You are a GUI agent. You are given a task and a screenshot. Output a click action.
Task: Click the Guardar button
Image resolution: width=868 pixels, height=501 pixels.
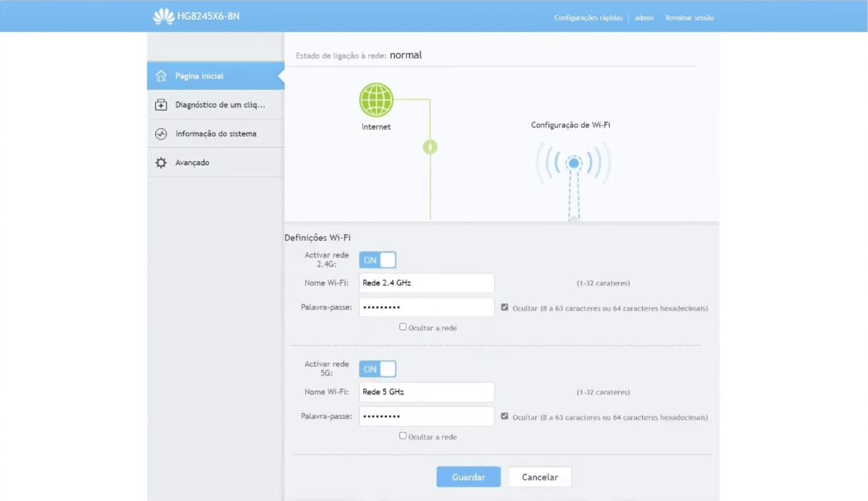pos(468,477)
